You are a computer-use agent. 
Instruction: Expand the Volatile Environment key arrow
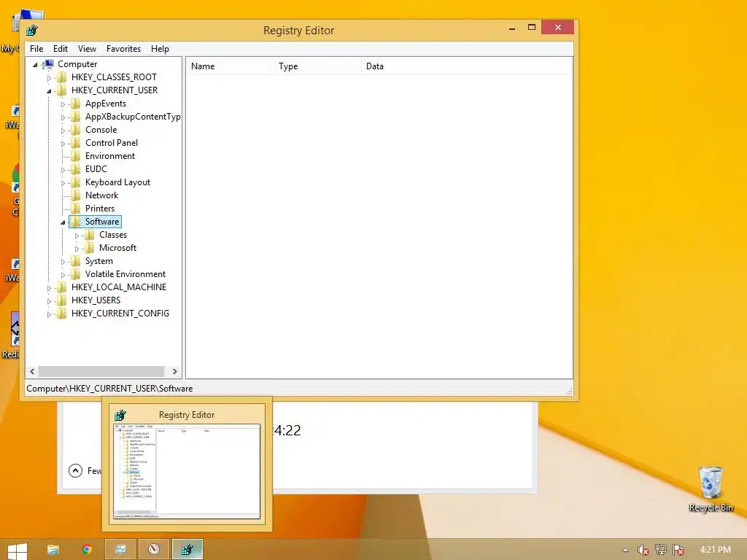coord(63,275)
